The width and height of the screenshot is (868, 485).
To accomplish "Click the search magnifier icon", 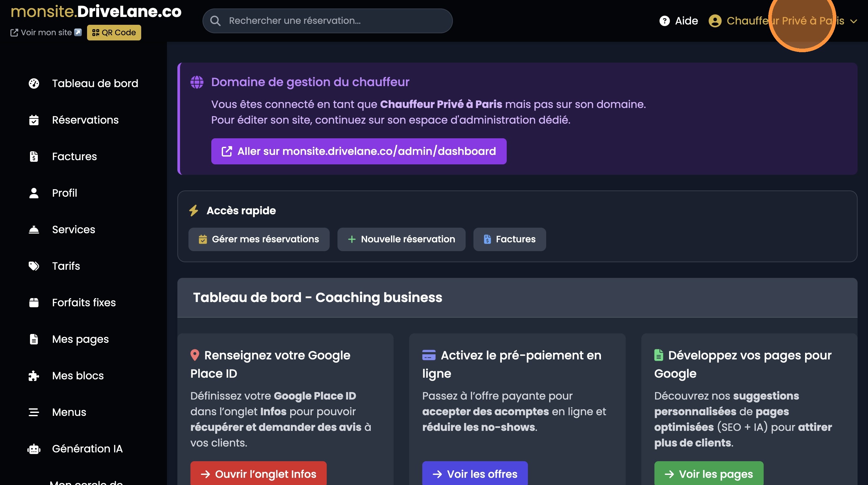I will 215,21.
